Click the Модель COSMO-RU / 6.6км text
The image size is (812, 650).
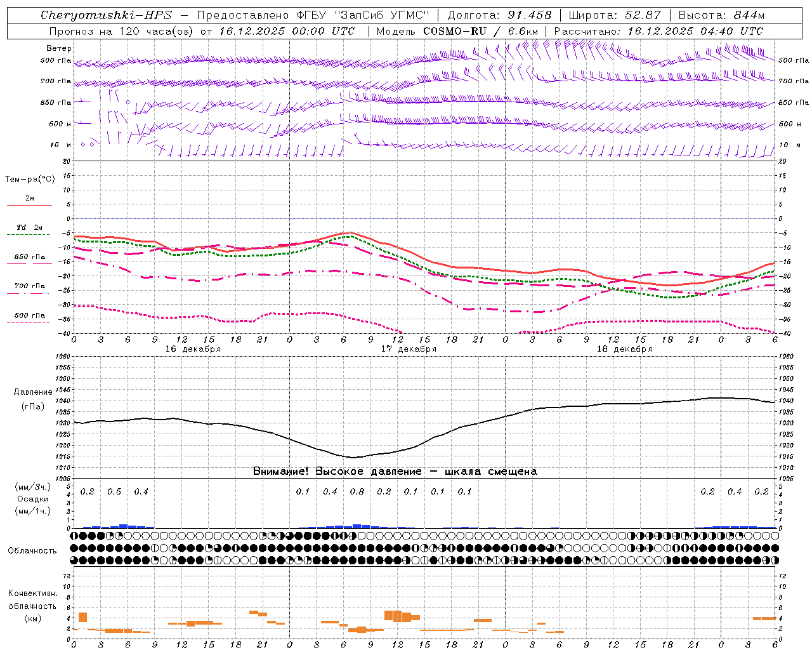point(457,31)
